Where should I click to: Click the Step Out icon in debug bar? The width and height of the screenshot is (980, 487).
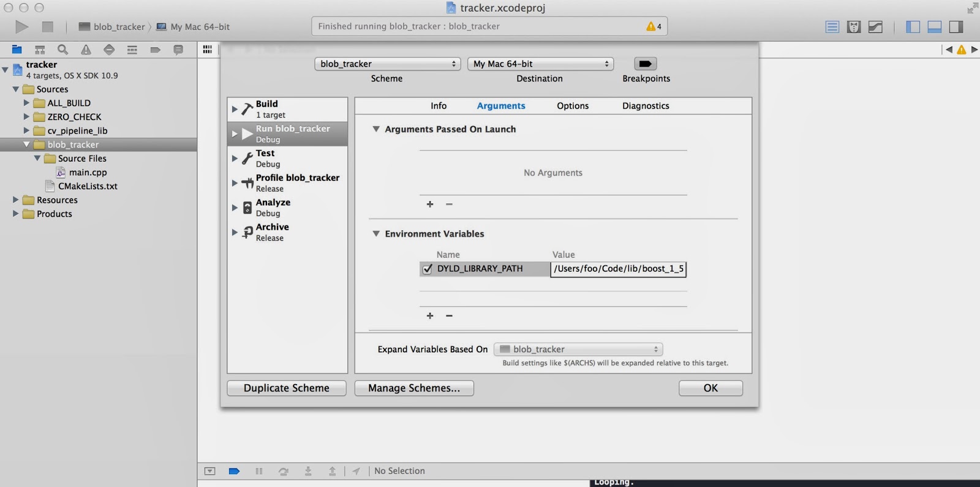coord(332,471)
